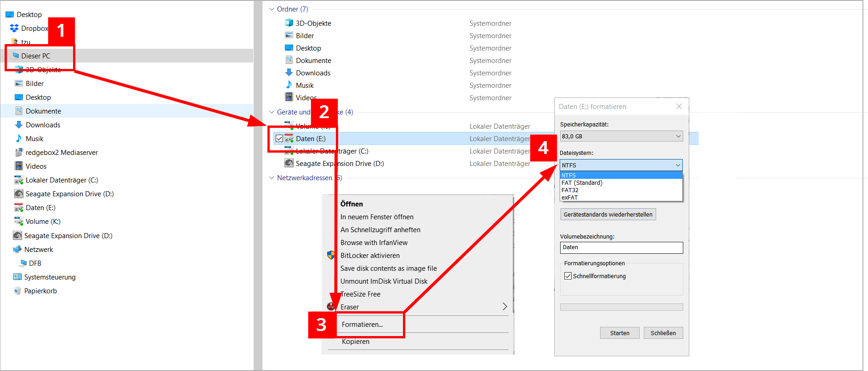The height and width of the screenshot is (371, 868).
Task: Click the Papierkorb recycle bin icon
Action: pyautogui.click(x=17, y=291)
